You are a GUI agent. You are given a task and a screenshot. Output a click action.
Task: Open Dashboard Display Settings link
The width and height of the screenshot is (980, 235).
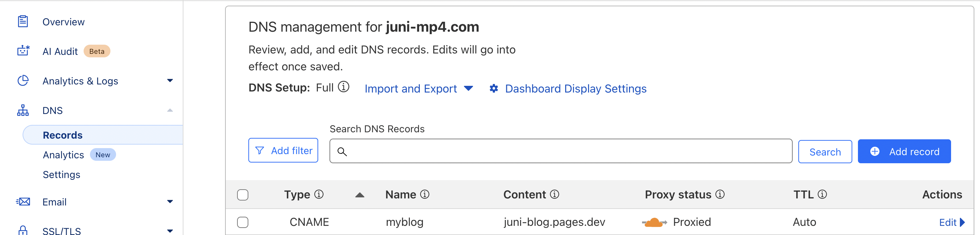[x=575, y=88]
